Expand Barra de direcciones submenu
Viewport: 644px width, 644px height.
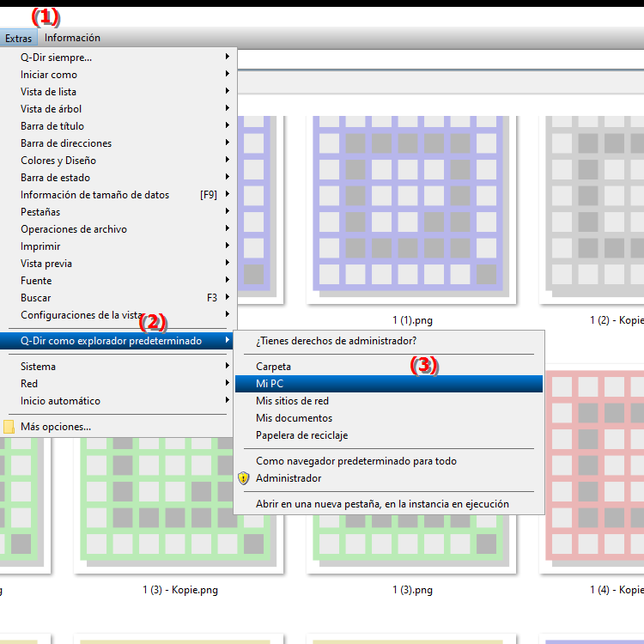coord(118,143)
